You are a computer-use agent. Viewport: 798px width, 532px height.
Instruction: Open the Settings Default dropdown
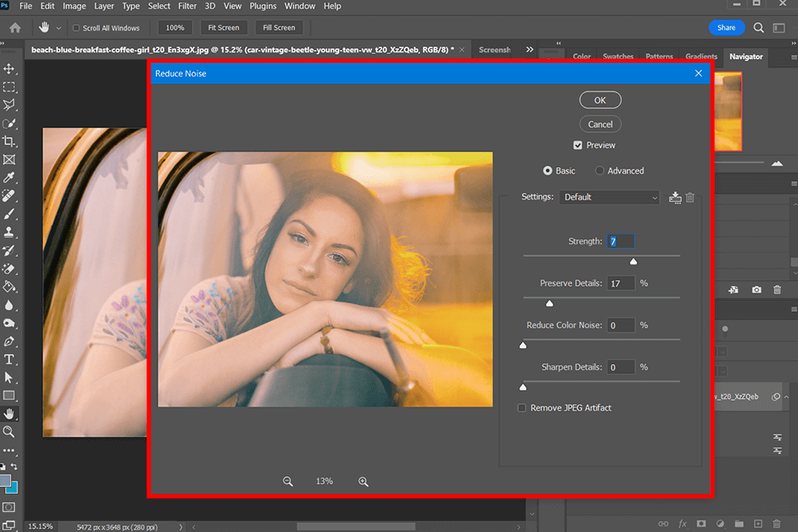coord(609,197)
